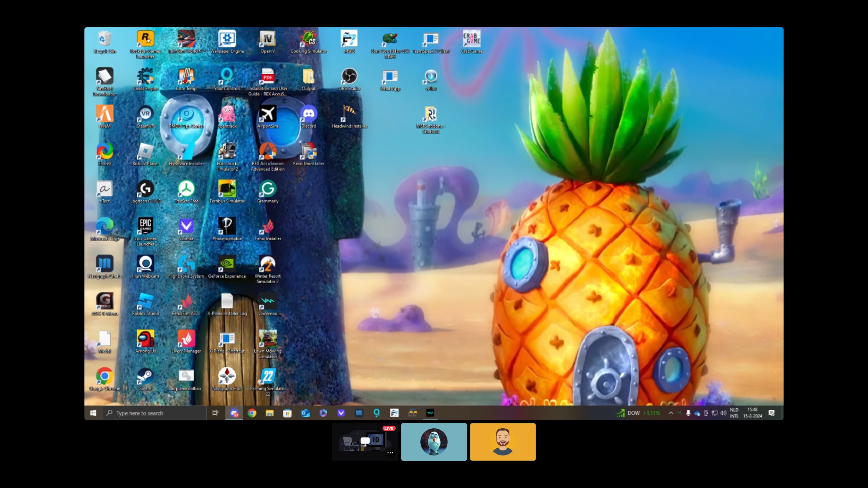Open the volume control in the system tray
The image size is (868, 488).
click(x=723, y=413)
